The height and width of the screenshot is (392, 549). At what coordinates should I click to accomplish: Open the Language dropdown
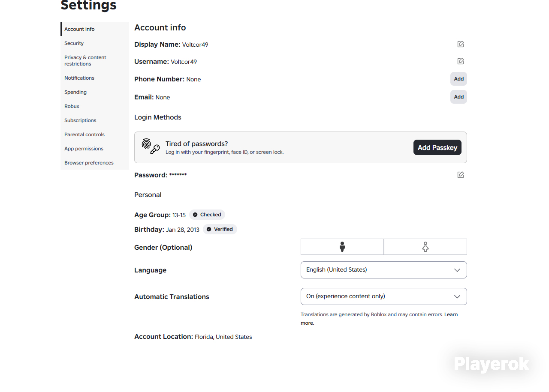[x=384, y=270]
